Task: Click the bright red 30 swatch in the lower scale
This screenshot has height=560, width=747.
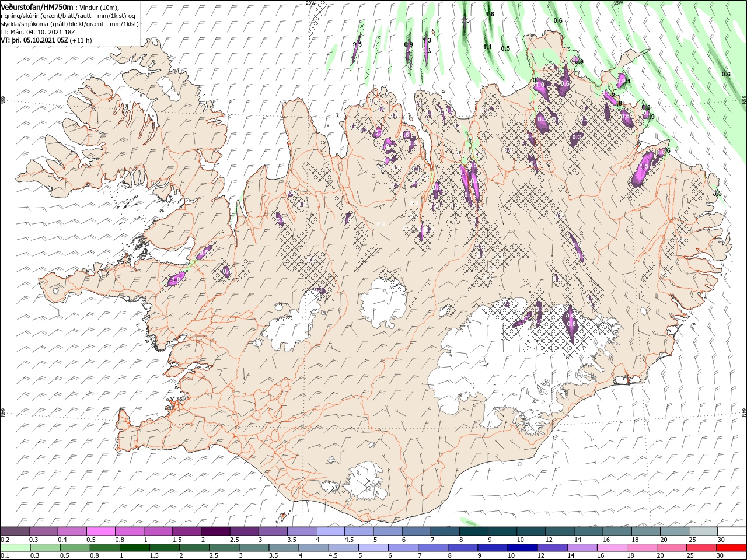Action: point(732,548)
